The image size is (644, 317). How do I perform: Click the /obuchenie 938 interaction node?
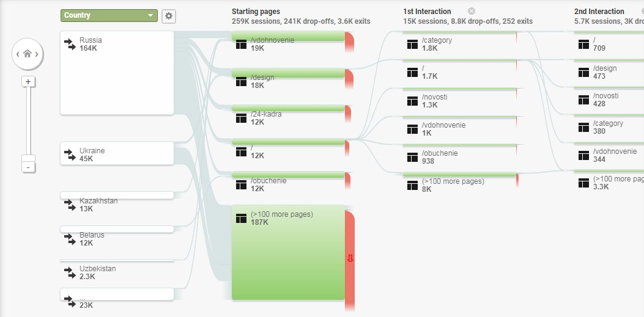[459, 155]
